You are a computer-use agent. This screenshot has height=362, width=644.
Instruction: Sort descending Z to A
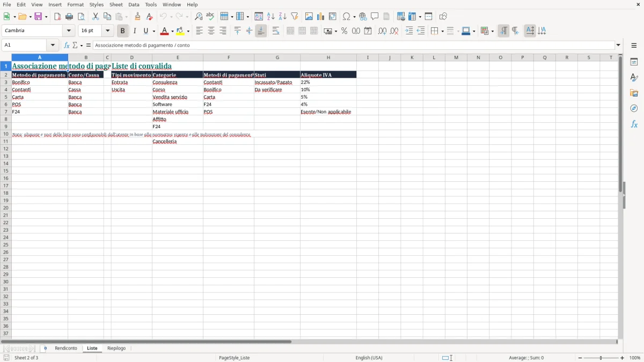(x=283, y=17)
